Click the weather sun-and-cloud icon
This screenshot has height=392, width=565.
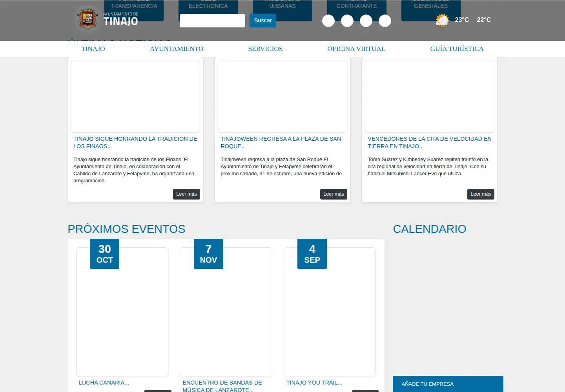(442, 20)
